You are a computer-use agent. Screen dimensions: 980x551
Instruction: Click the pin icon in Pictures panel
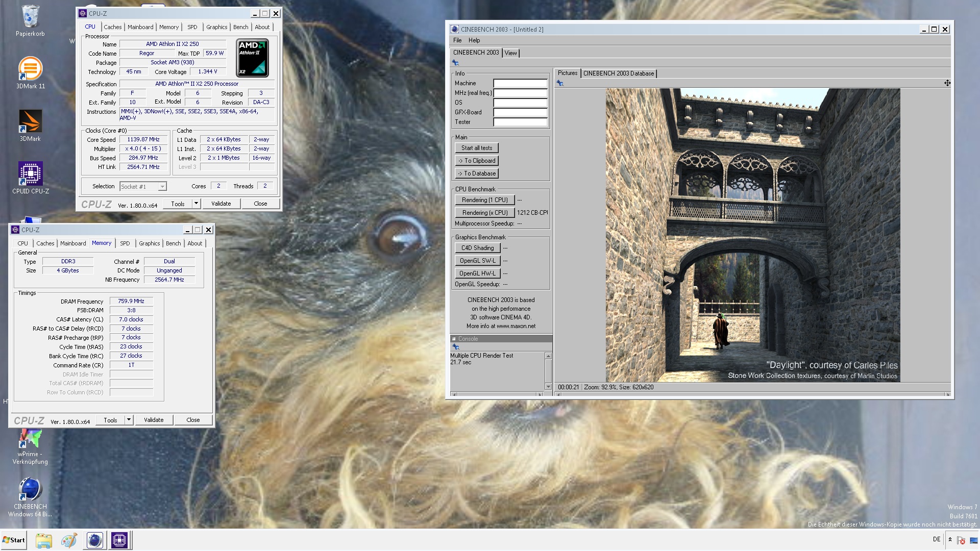(x=560, y=83)
